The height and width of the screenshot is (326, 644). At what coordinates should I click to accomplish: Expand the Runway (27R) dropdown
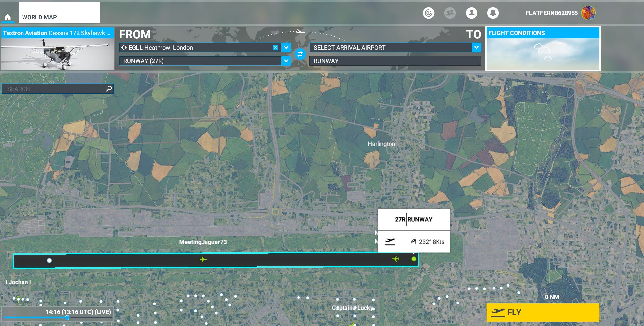(x=286, y=61)
